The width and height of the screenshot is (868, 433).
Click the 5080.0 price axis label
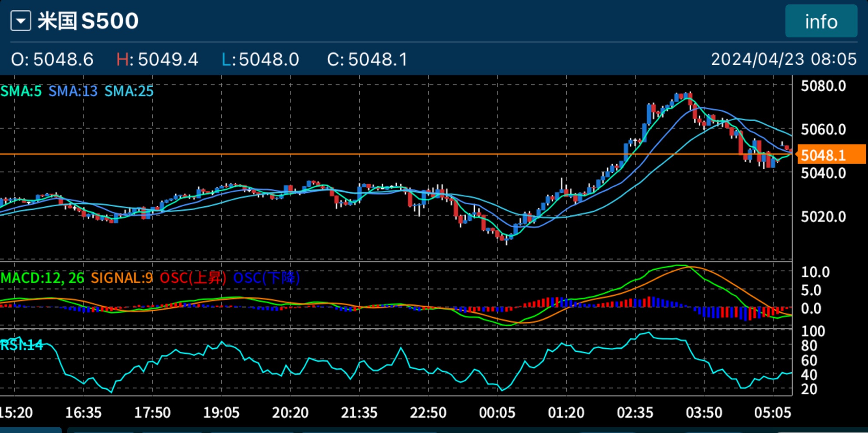point(823,86)
